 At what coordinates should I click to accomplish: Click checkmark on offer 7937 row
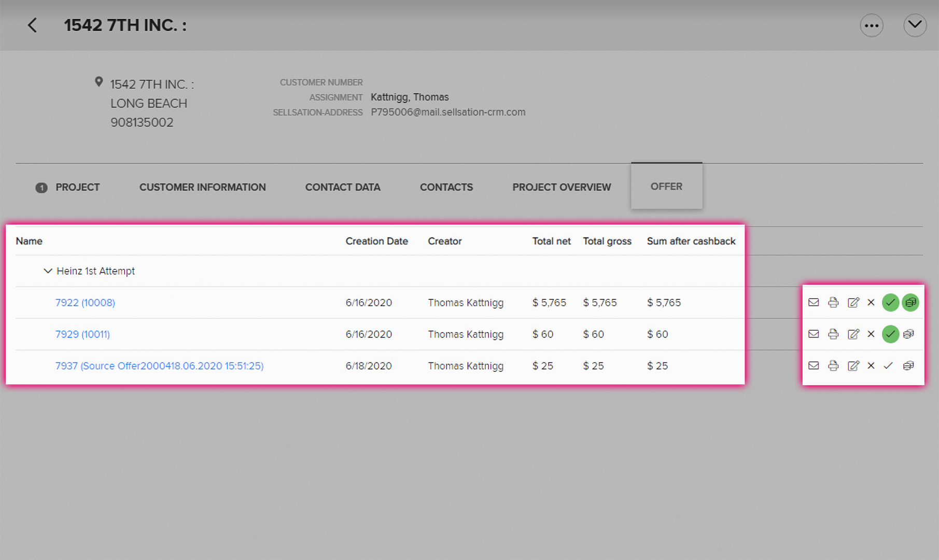888,366
